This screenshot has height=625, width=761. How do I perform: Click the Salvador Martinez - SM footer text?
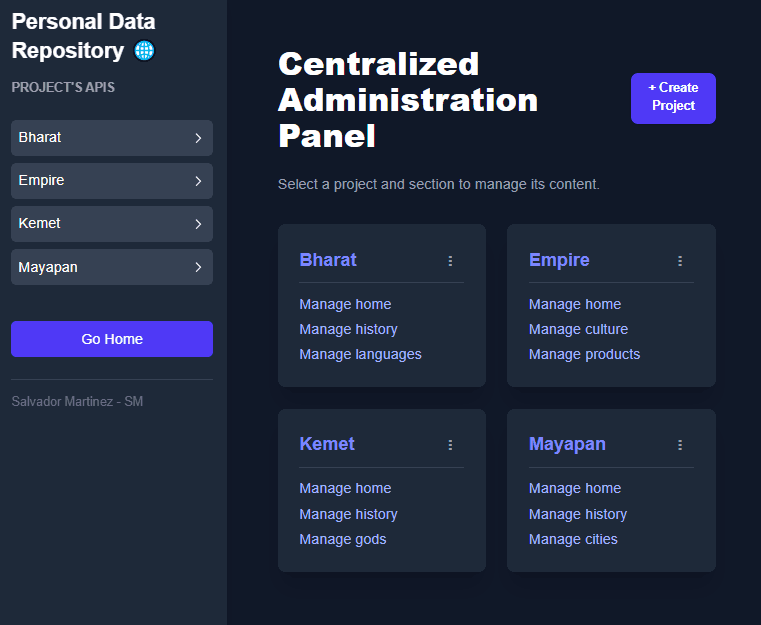point(77,401)
